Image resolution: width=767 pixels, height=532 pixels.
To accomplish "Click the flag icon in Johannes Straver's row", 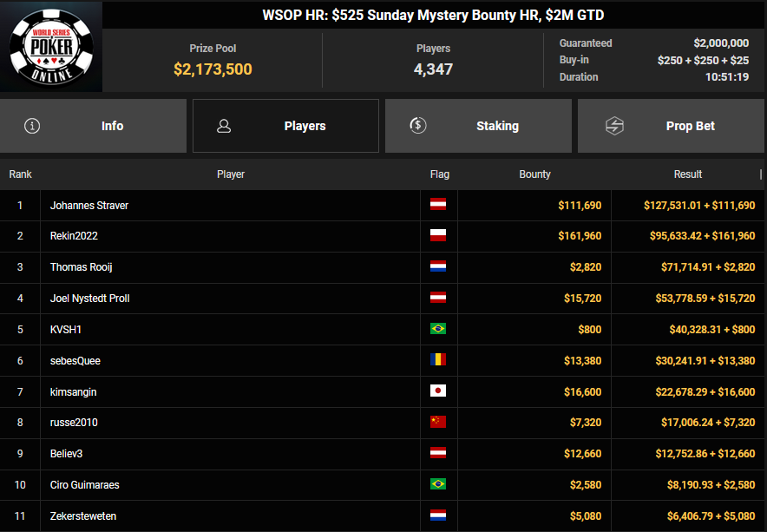I will 438,206.
